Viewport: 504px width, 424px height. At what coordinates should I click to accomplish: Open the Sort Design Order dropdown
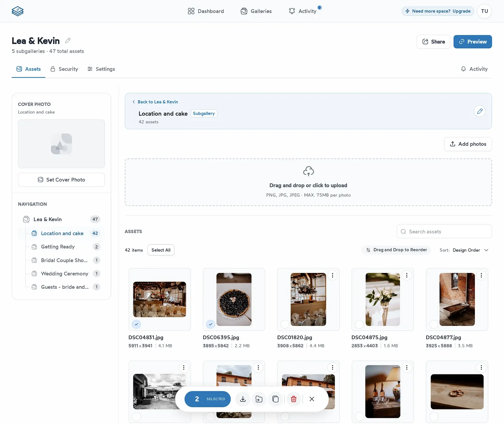coord(464,250)
